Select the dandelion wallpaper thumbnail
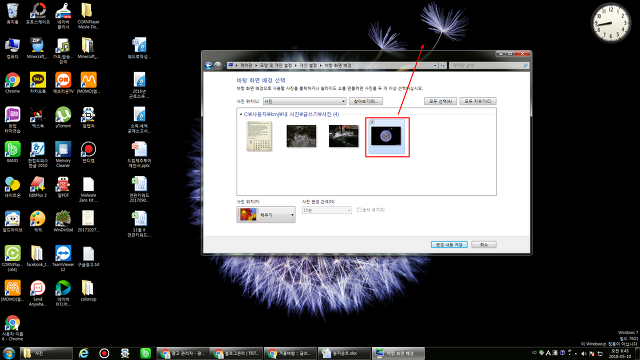Screen dimensions: 640x360 (386, 136)
